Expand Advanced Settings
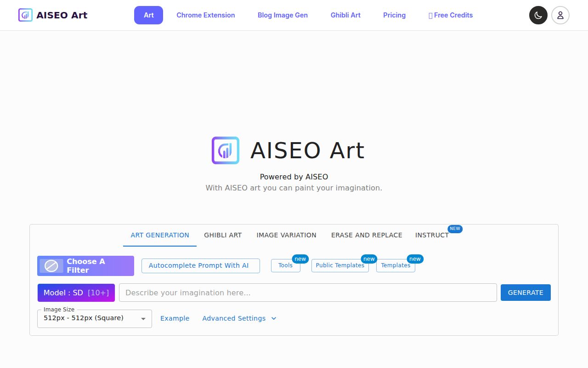The width and height of the screenshot is (588, 368). pos(239,318)
